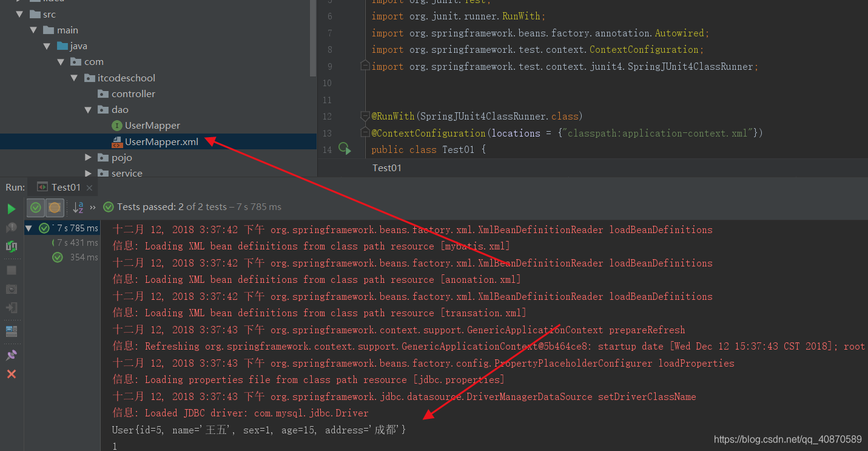Select the controller package
Viewport: 868px width, 451px height.
(x=133, y=93)
